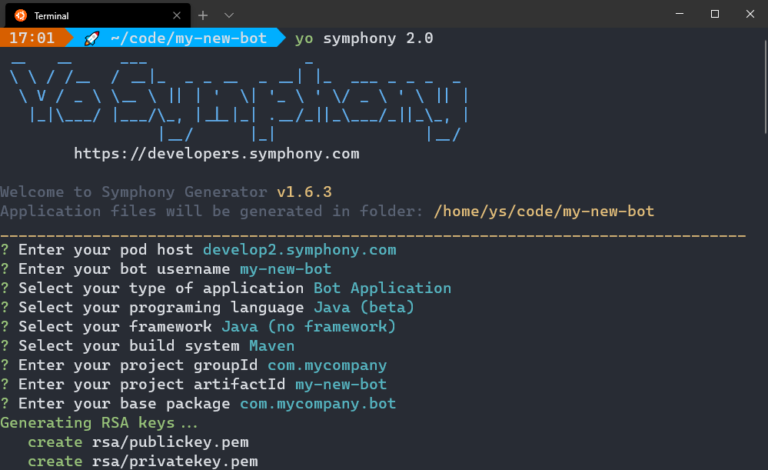
Task: Maximize the terminal window
Action: pos(714,14)
